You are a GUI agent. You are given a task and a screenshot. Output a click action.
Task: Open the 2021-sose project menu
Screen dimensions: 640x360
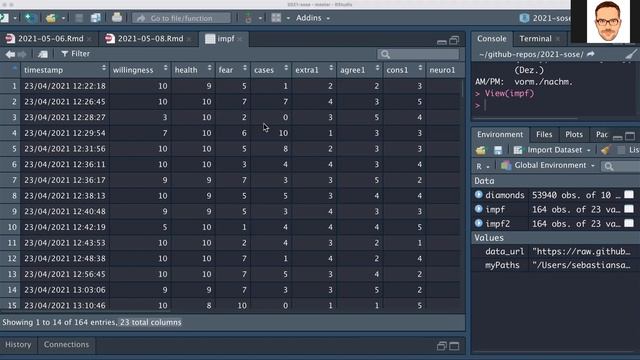[x=545, y=18]
